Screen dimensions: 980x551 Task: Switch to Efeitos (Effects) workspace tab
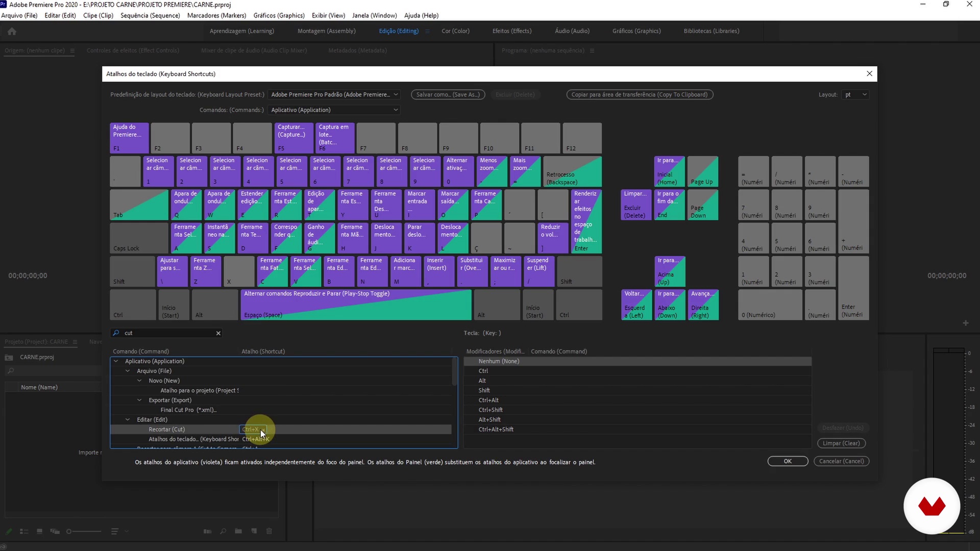[x=511, y=31]
